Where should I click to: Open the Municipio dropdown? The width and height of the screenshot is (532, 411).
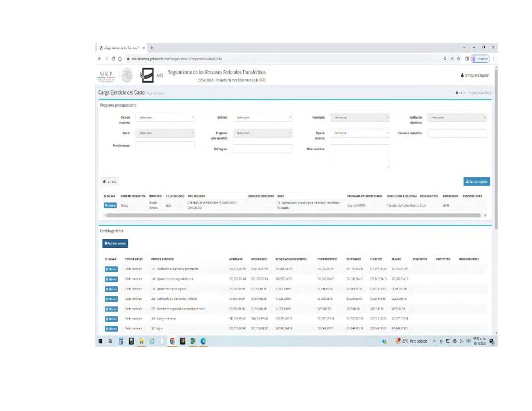coord(360,117)
